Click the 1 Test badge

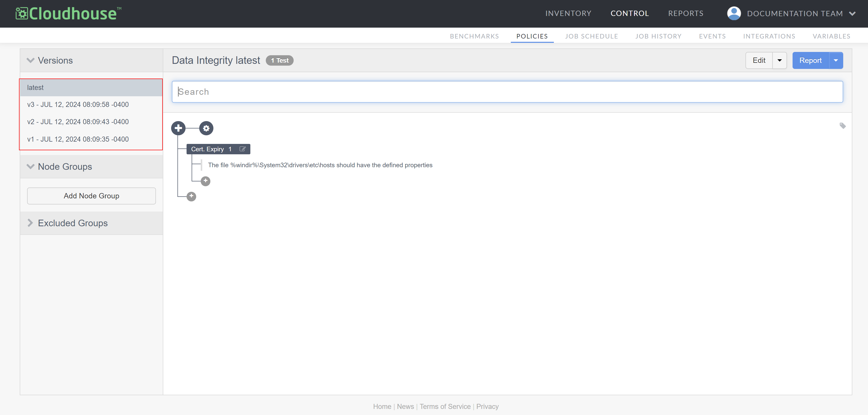point(280,60)
